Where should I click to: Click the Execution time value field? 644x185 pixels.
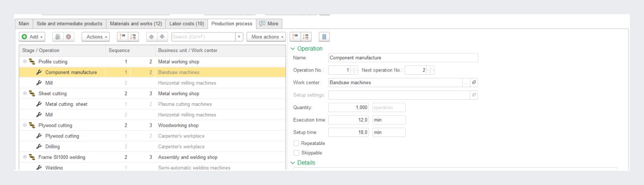click(x=349, y=120)
